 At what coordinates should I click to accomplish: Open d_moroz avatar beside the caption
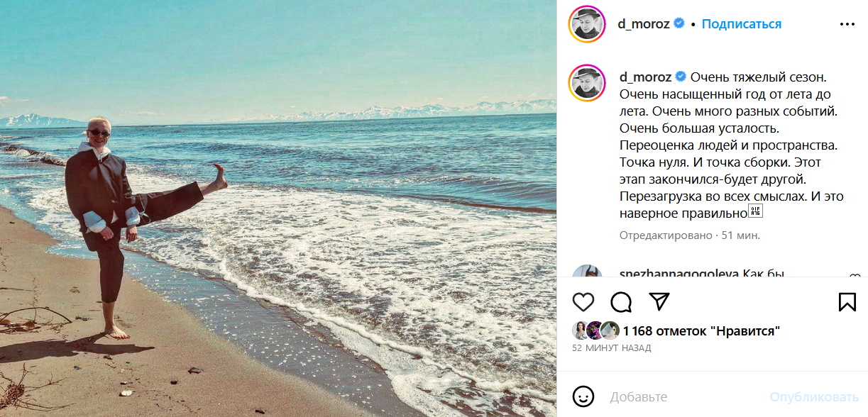586,82
